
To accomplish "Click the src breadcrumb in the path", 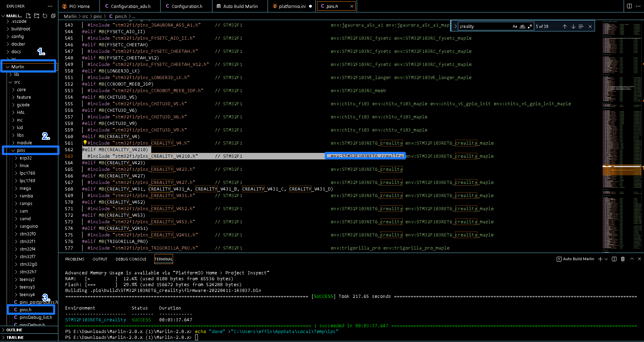I will (85, 16).
